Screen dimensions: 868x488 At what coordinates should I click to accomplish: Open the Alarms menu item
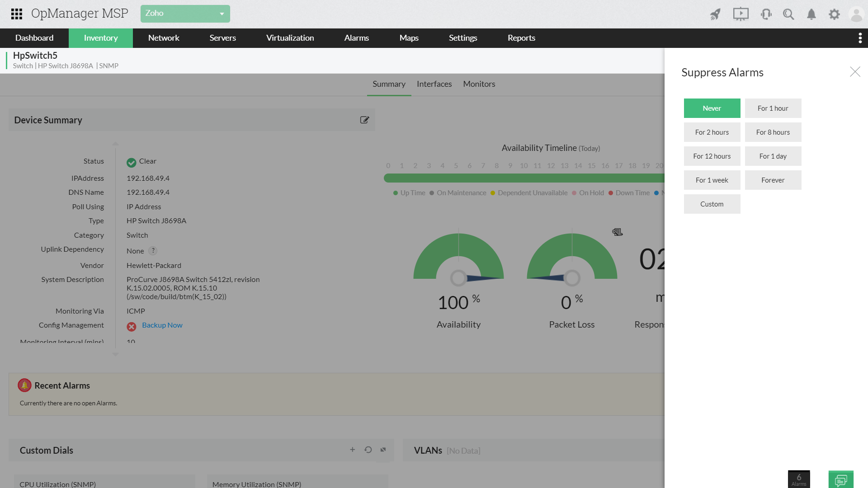click(356, 38)
